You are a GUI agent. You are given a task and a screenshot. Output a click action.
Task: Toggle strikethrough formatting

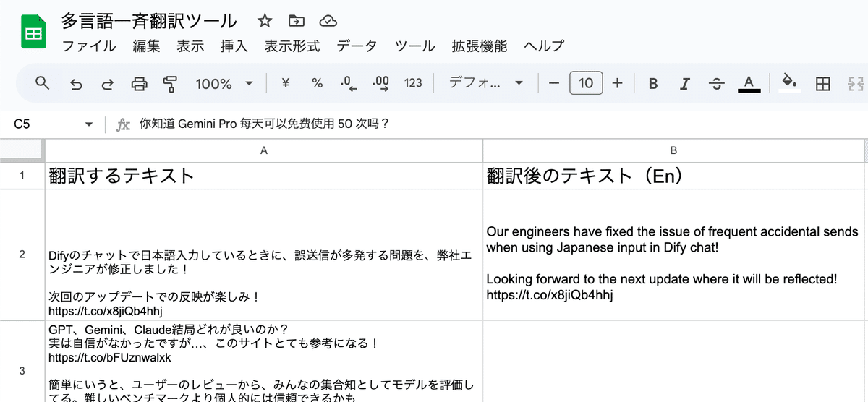pyautogui.click(x=717, y=84)
